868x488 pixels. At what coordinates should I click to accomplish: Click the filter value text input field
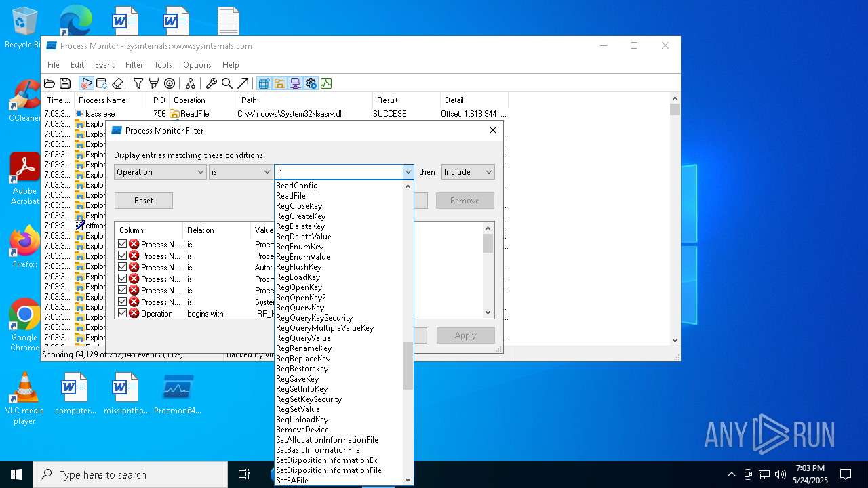coord(338,172)
